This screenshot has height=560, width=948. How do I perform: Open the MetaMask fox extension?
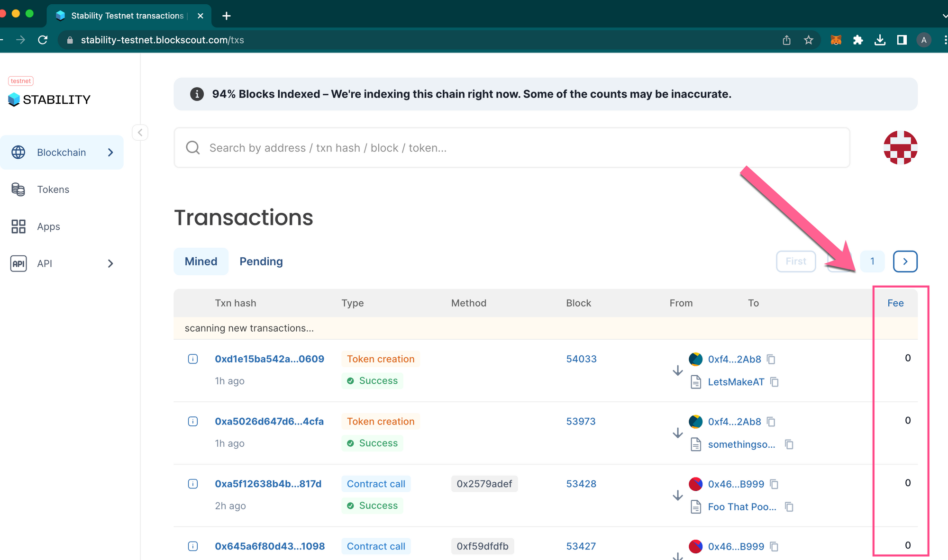(836, 40)
